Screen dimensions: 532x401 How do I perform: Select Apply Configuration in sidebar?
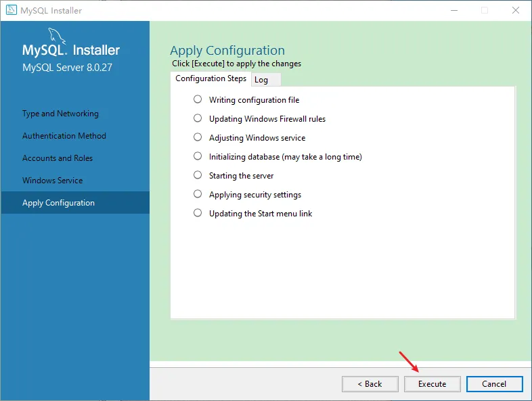(x=58, y=203)
